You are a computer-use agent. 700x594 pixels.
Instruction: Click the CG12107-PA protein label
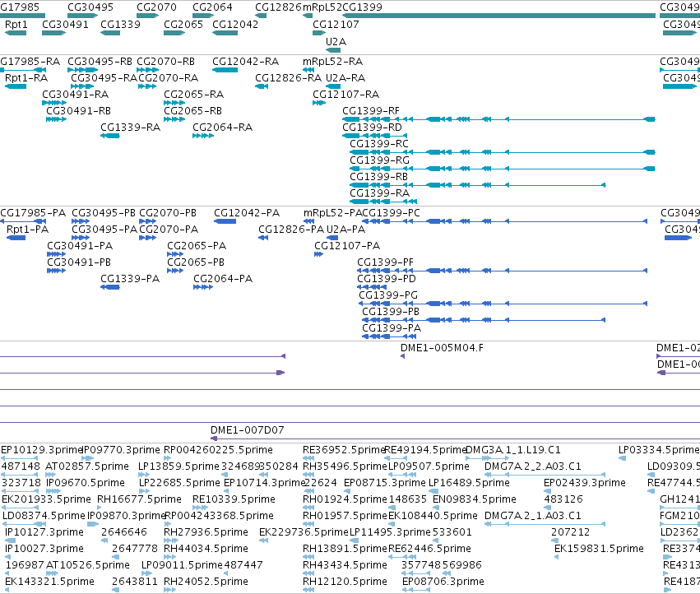347,246
